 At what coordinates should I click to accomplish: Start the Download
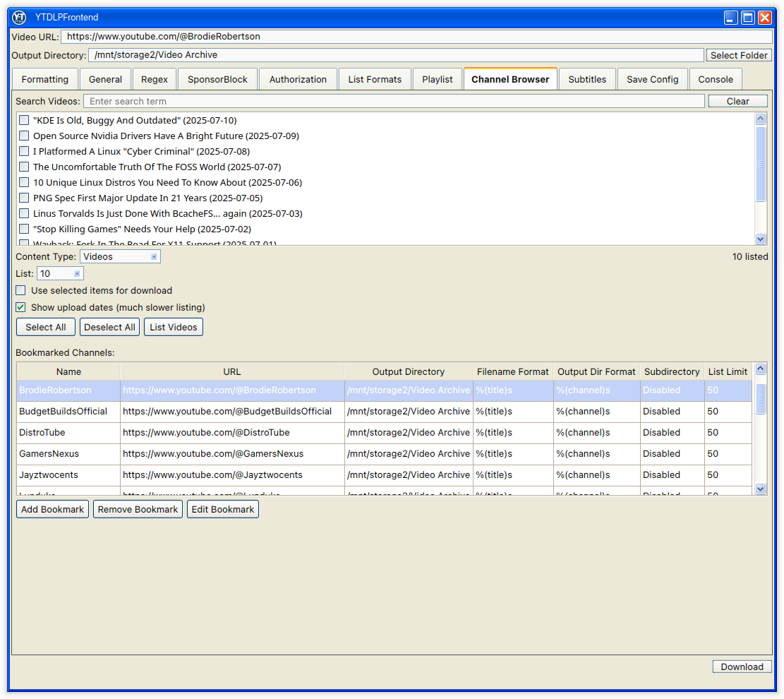pyautogui.click(x=742, y=667)
